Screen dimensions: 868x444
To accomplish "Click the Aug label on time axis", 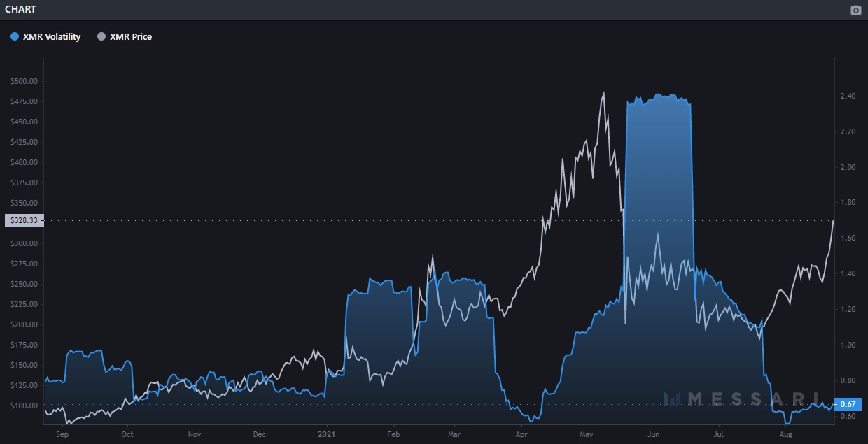I will 787,434.
